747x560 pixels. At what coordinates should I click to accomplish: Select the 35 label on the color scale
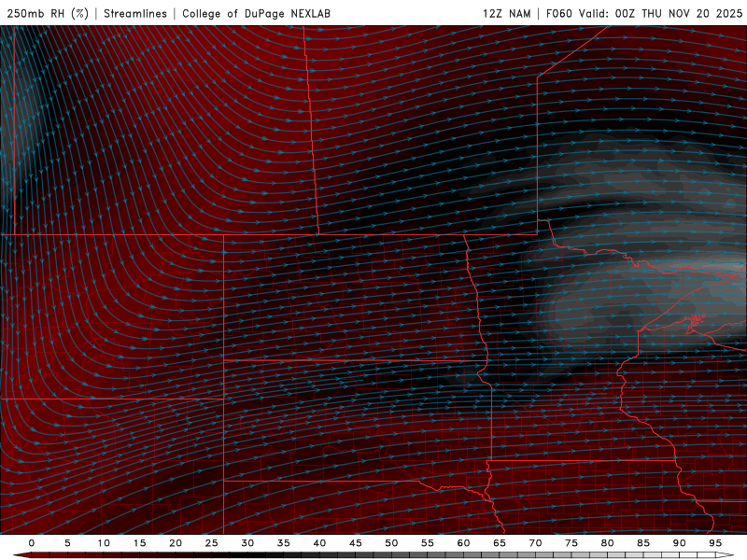(x=284, y=543)
